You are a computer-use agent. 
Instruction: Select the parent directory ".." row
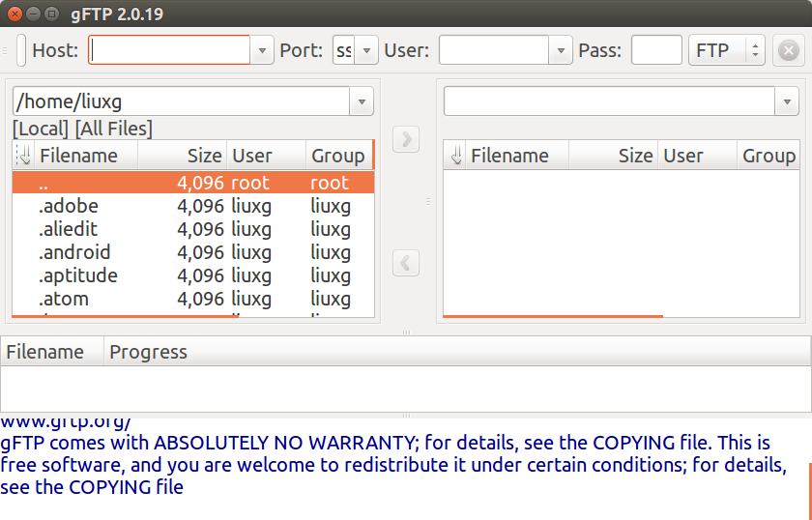click(43, 183)
